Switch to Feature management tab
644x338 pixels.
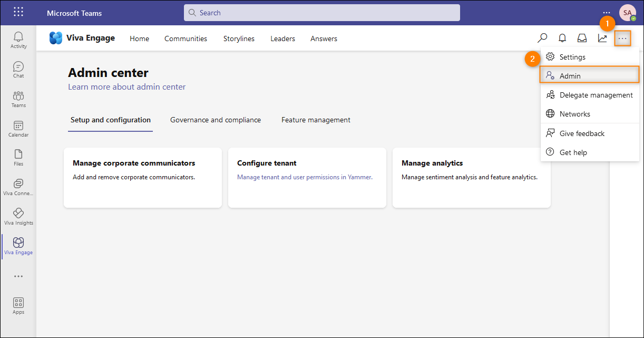(x=316, y=120)
